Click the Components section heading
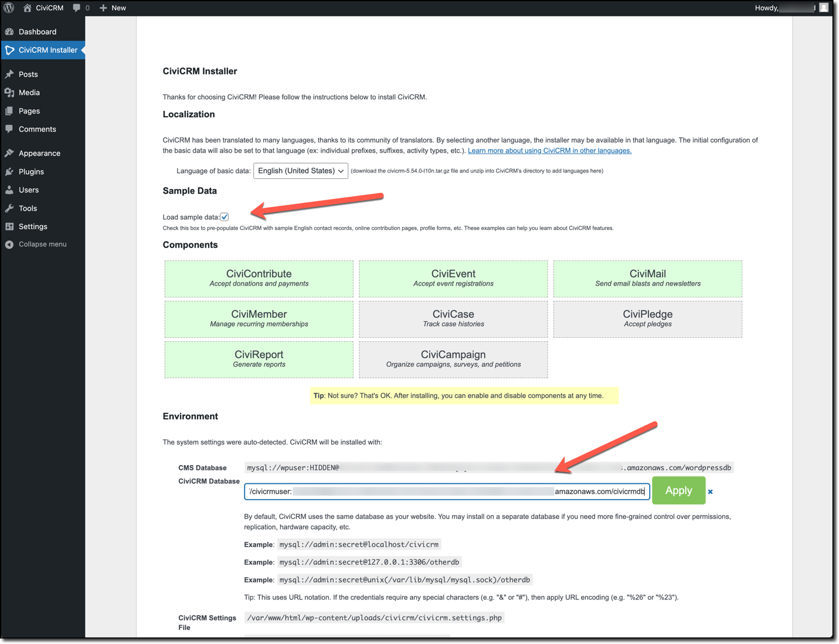The image size is (839, 644). click(191, 245)
